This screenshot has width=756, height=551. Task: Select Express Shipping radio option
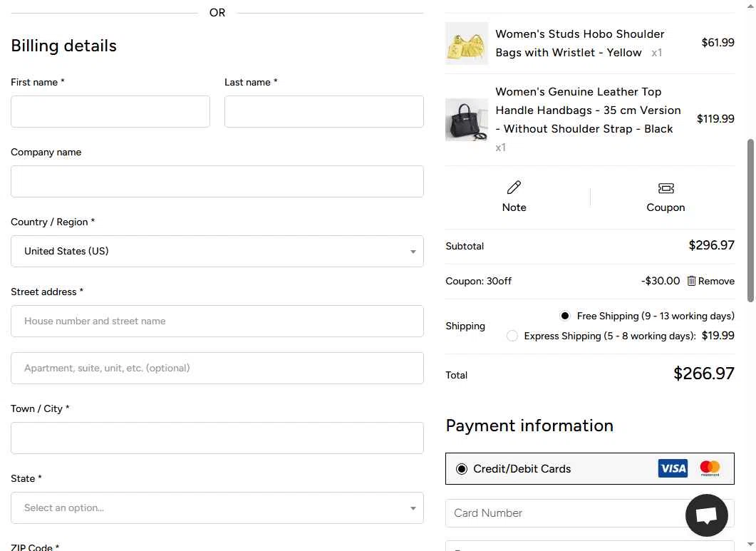pos(512,336)
